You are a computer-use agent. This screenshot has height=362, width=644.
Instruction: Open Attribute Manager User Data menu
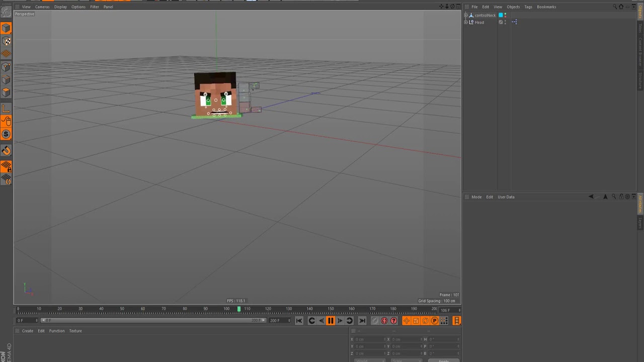click(x=506, y=197)
